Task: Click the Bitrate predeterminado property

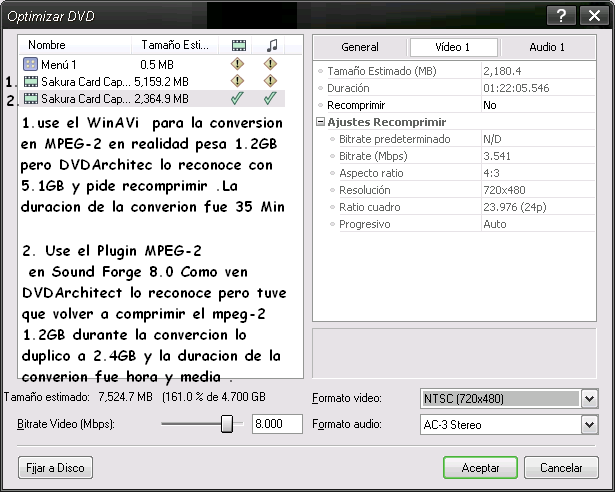Action: tap(395, 139)
